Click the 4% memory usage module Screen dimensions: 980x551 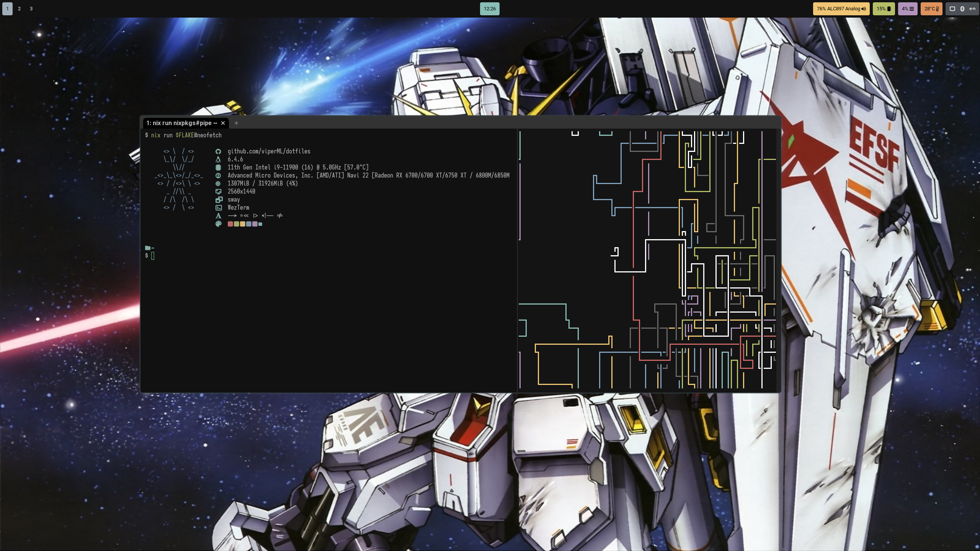coord(907,9)
